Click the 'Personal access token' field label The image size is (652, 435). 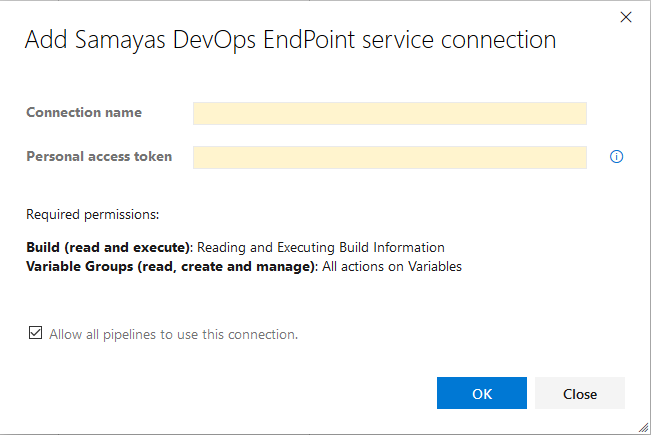[99, 156]
